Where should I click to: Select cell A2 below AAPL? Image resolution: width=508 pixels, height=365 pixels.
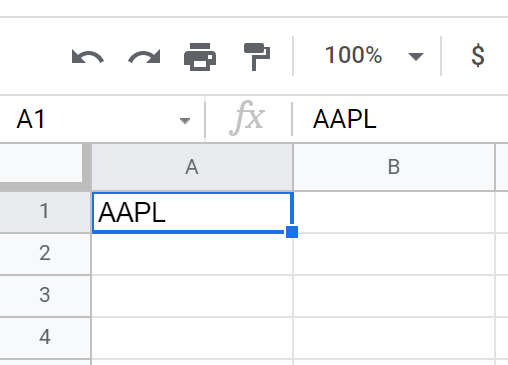coord(192,254)
